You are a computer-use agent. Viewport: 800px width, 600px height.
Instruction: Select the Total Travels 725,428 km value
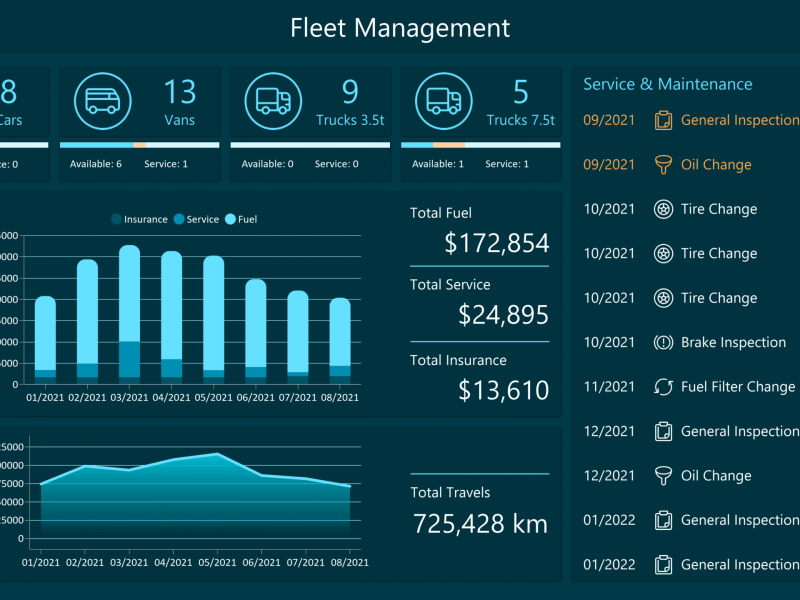coord(480,523)
